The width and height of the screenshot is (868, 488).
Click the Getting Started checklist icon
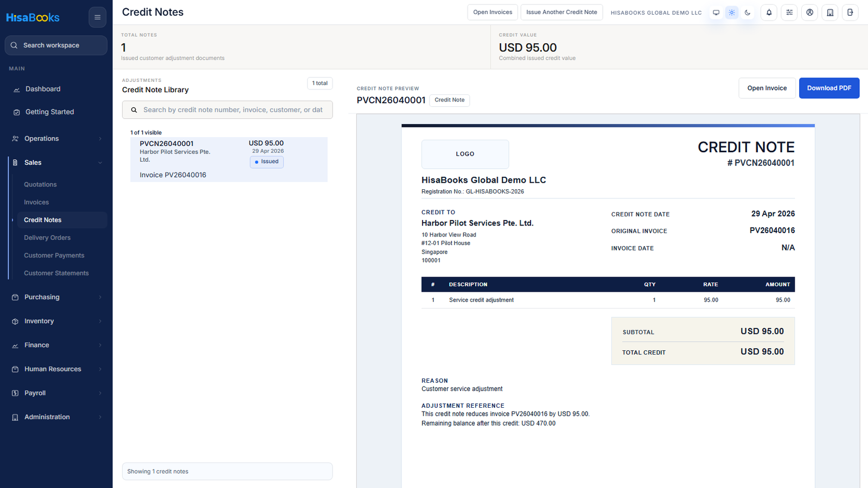coord(16,112)
